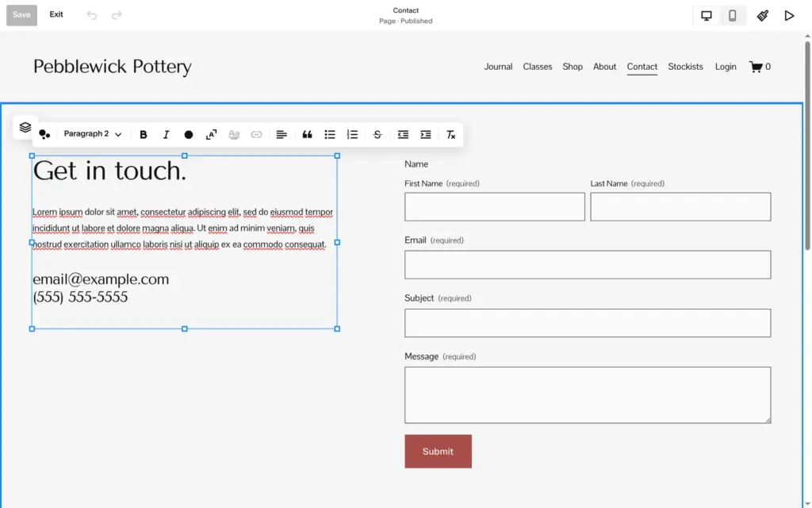Click the (555) 555-5555 phone text
812x508 pixels.
click(x=80, y=297)
